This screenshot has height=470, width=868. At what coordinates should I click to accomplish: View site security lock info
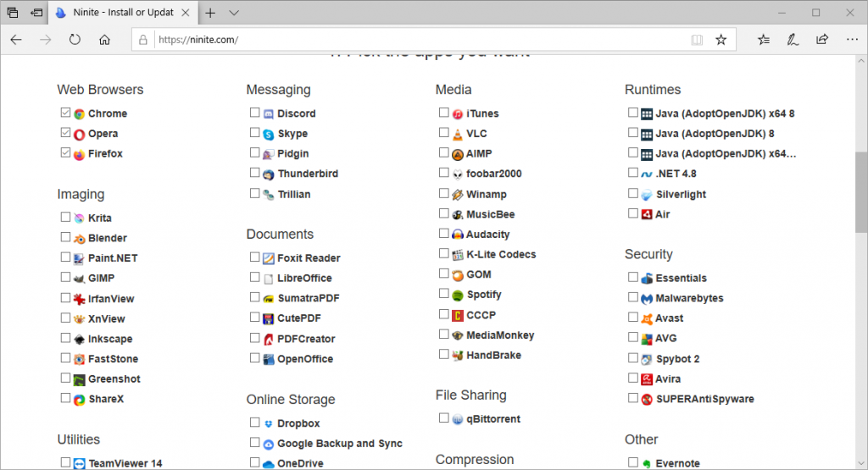coord(142,40)
